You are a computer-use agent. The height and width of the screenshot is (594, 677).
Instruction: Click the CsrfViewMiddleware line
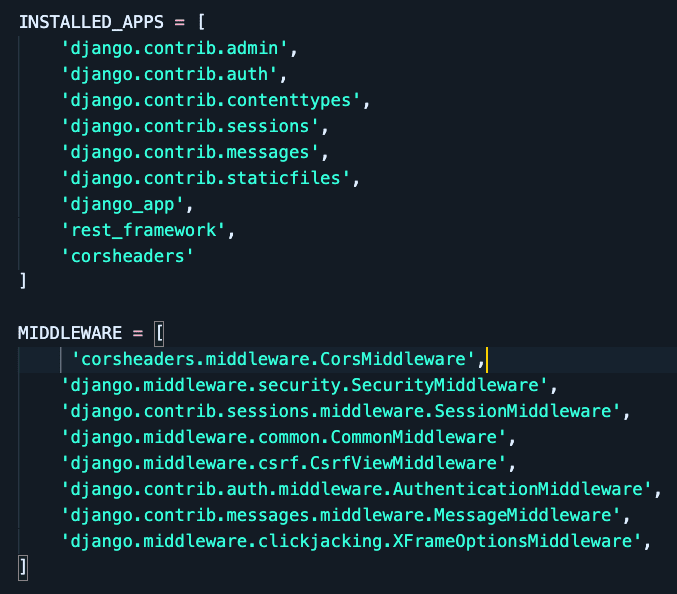288,463
